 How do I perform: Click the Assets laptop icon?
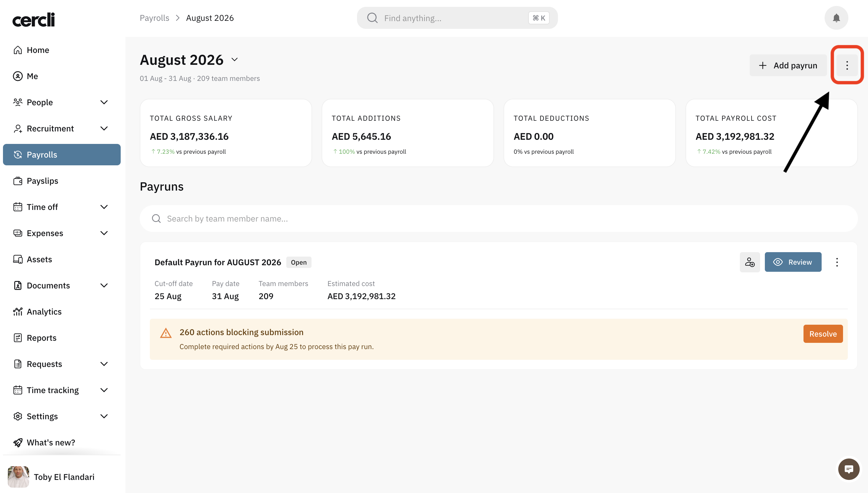tap(18, 259)
